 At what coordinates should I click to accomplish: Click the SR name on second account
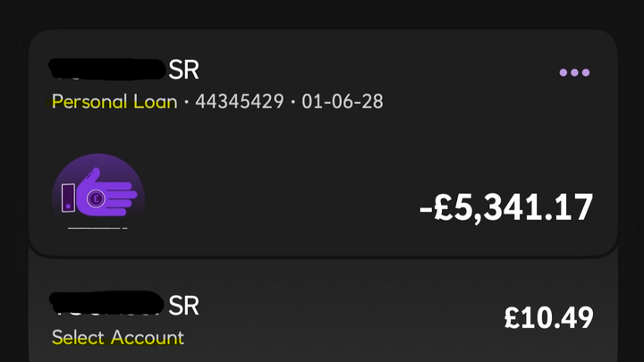pyautogui.click(x=183, y=306)
